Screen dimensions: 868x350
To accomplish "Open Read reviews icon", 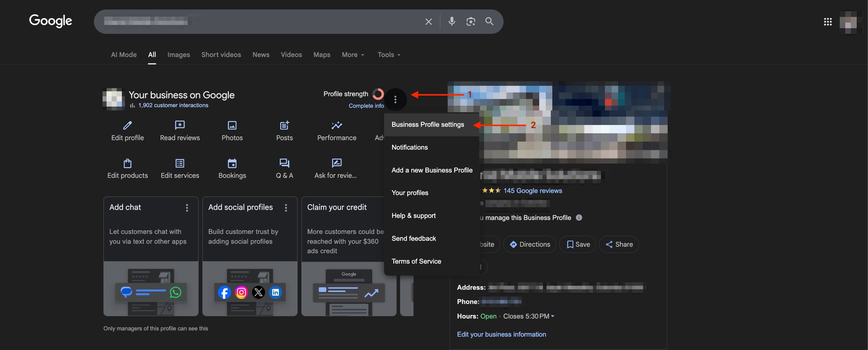I will coord(180,126).
